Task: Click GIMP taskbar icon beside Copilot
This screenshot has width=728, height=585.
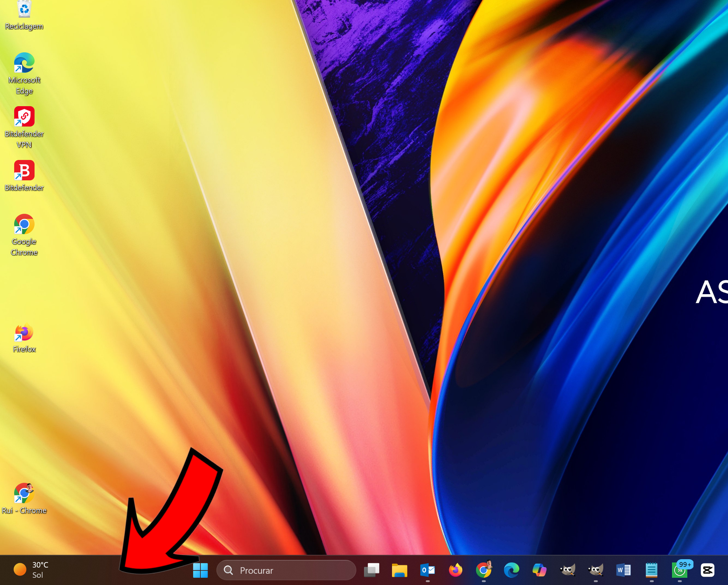Action: pos(568,570)
